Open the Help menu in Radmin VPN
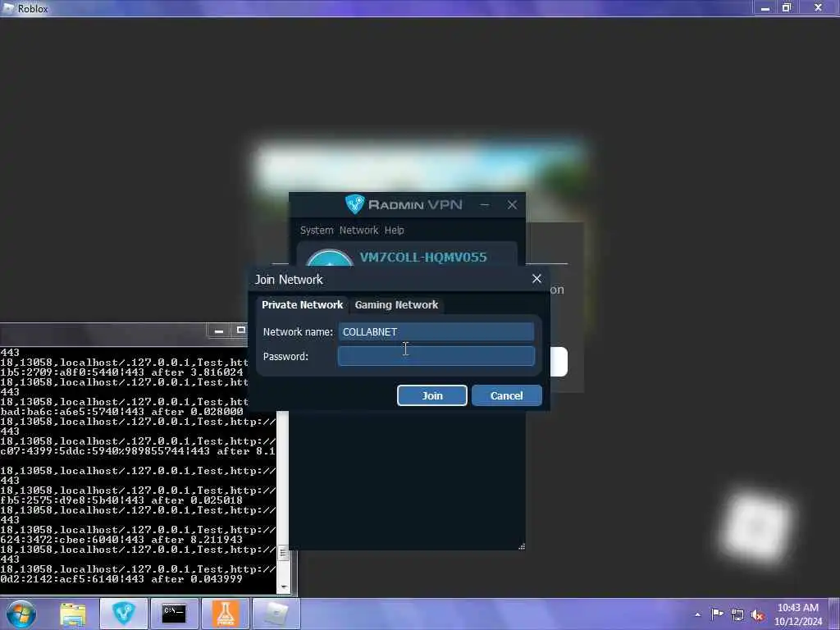840x630 pixels. pos(395,231)
